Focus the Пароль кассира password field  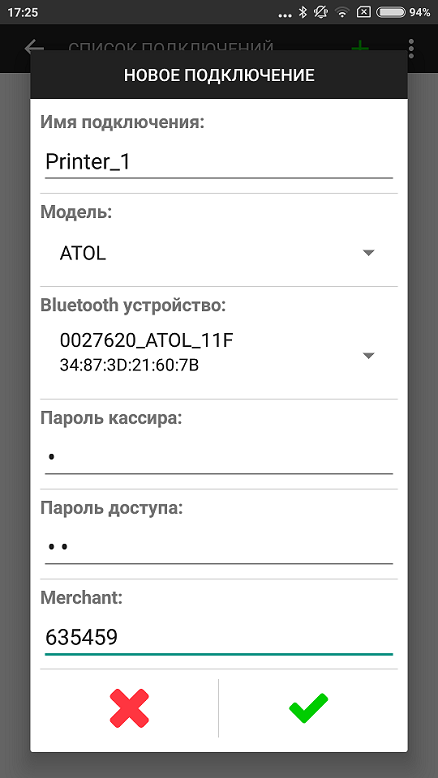219,457
